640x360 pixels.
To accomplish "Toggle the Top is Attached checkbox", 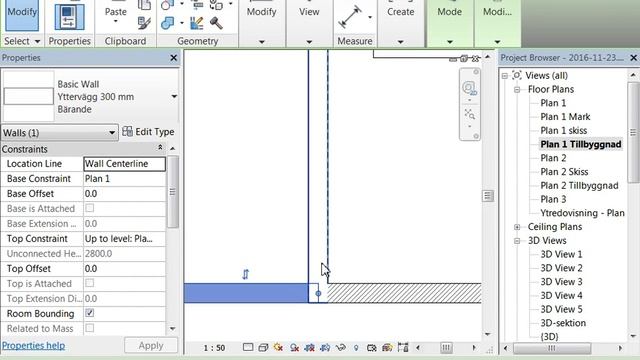I will pos(89,283).
